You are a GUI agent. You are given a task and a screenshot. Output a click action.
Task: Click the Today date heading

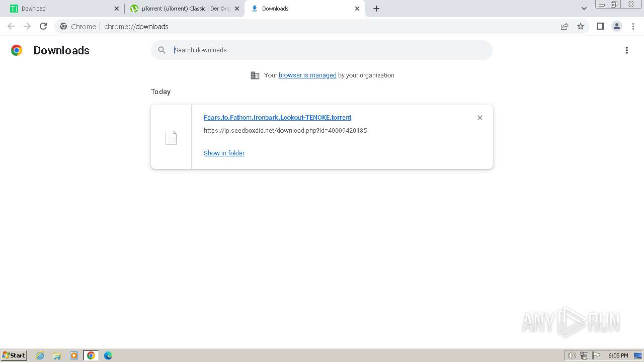[x=160, y=92]
